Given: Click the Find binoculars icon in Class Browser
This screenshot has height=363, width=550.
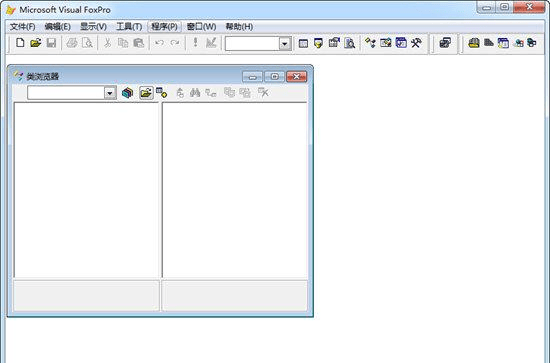Looking at the screenshot, I should [x=195, y=93].
